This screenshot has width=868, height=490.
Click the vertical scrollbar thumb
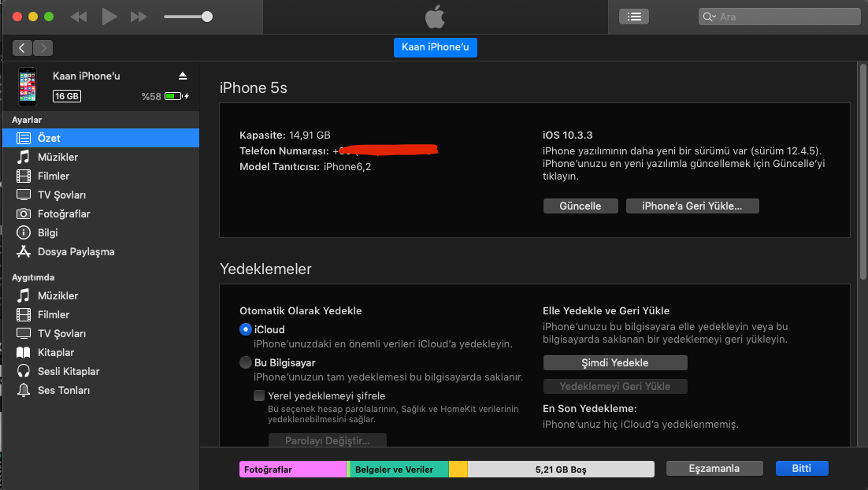(863, 172)
